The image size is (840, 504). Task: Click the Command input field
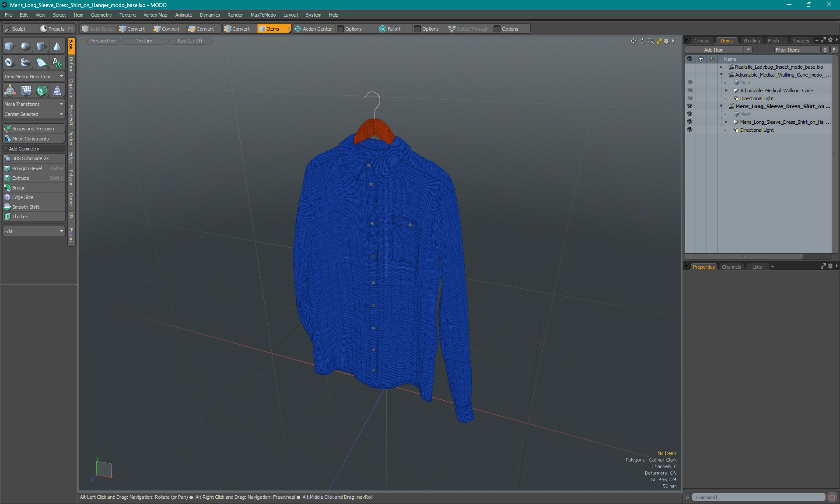coord(758,497)
